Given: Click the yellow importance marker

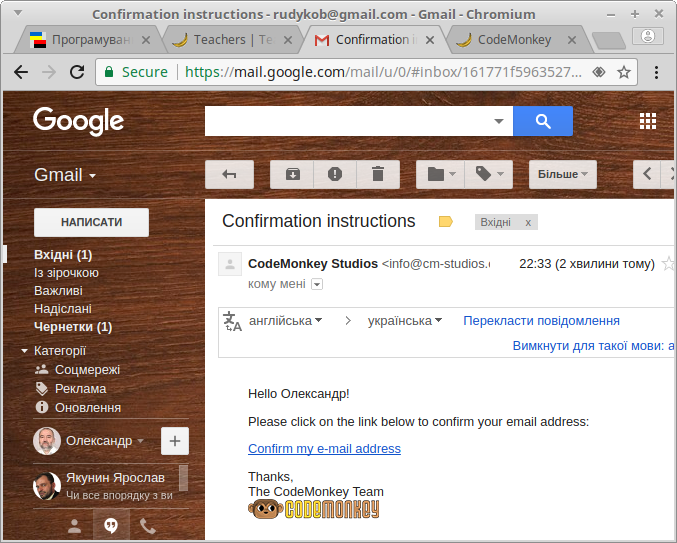Looking at the screenshot, I should click(446, 222).
